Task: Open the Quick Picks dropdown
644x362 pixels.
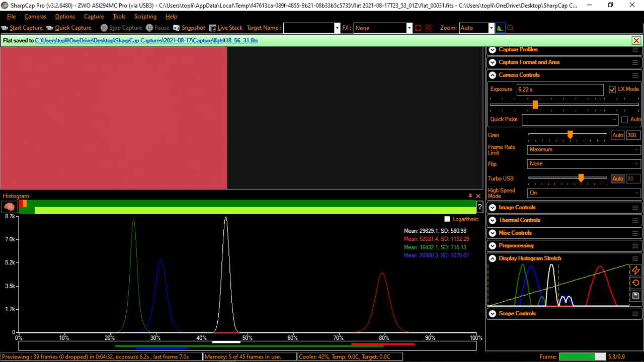Action: point(570,120)
